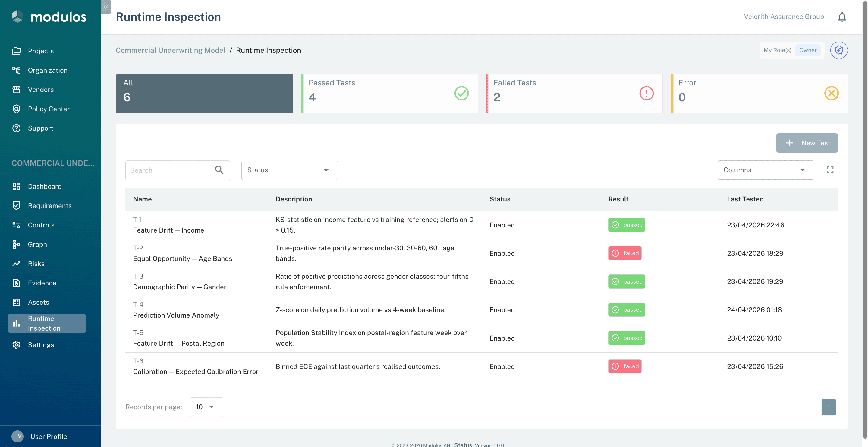
Task: Open the notifications bell
Action: [842, 17]
